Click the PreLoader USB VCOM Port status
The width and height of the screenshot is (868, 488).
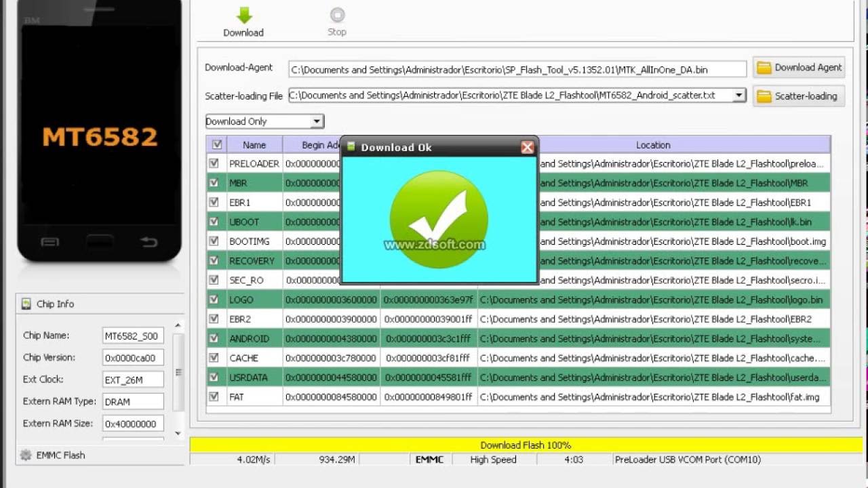pyautogui.click(x=688, y=460)
